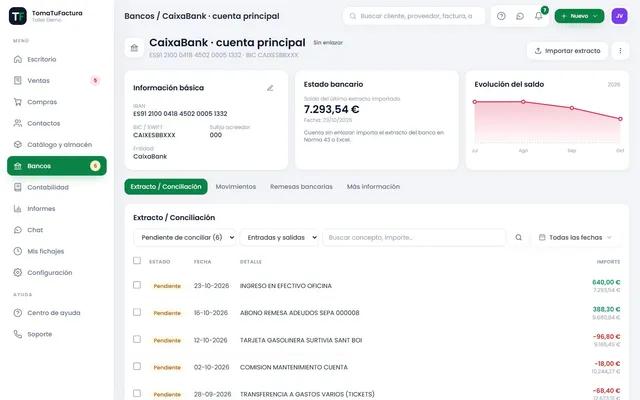Click the bank icon beside CaixaBank title
Screen dimensions: 640x400
pyautogui.click(x=134, y=48)
